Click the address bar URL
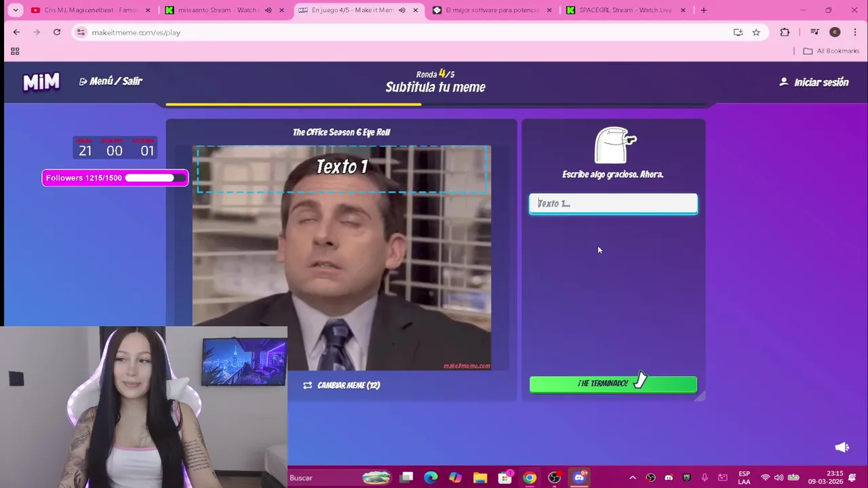Image resolution: width=868 pixels, height=488 pixels. point(136,33)
